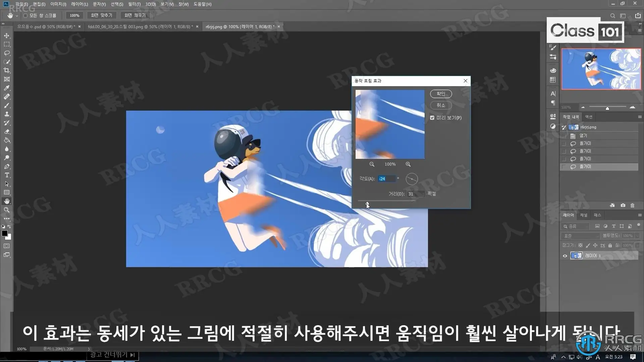
Task: Open the blend mode 표준 dropdown
Action: (581, 236)
